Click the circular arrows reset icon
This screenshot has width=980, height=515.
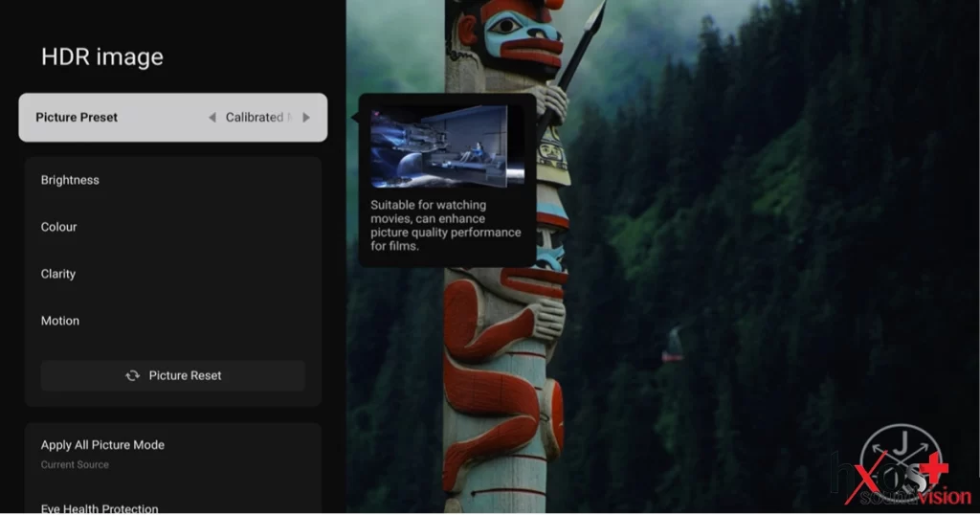click(133, 375)
